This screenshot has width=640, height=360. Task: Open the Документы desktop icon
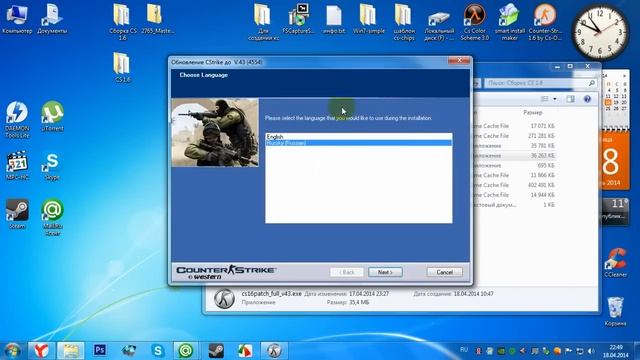[x=52, y=18]
